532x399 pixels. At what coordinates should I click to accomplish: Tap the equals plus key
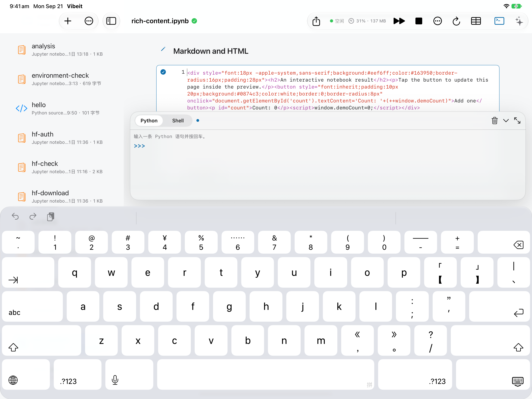457,242
